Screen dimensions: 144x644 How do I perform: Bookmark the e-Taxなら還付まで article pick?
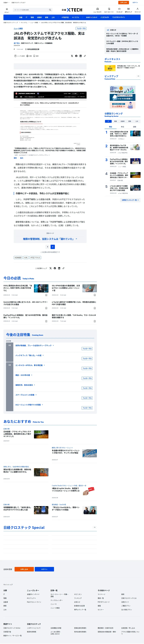pos(95,308)
